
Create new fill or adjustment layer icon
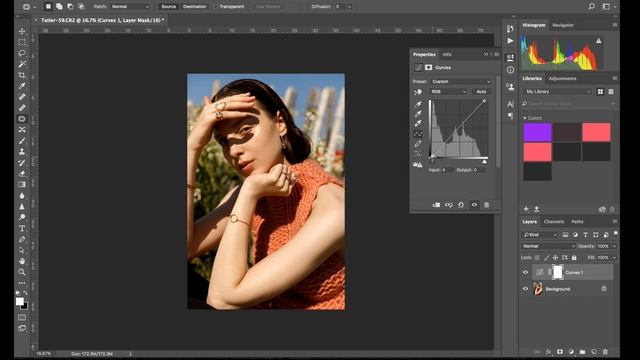tap(571, 352)
